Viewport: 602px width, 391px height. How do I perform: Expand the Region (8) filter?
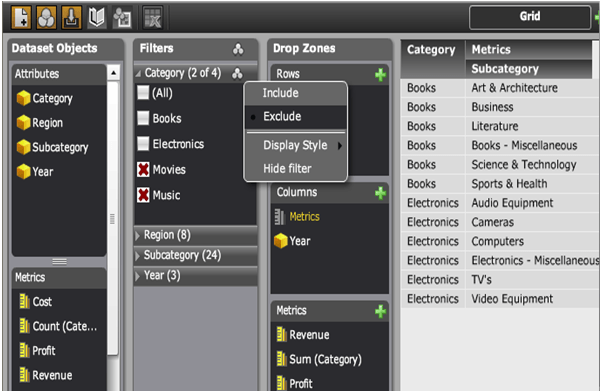click(x=138, y=235)
